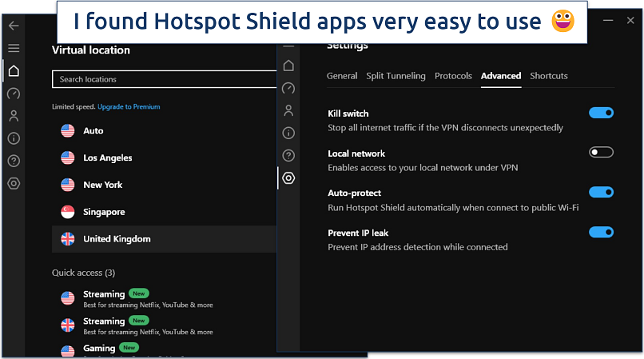Open info icon in Settings window sidebar

(288, 133)
